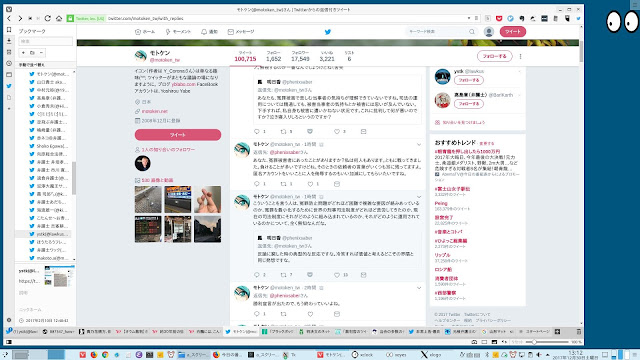Open closed tabs trash icon
640x360 pixels.
click(578, 331)
